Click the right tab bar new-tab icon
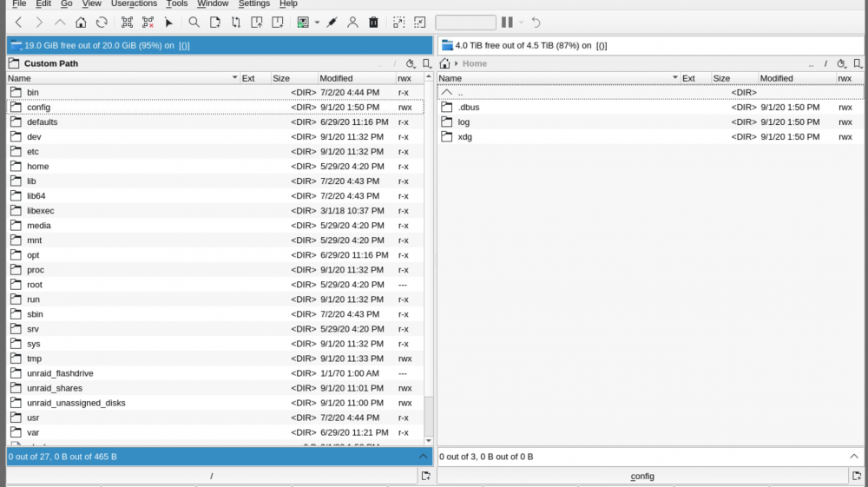 tap(857, 476)
